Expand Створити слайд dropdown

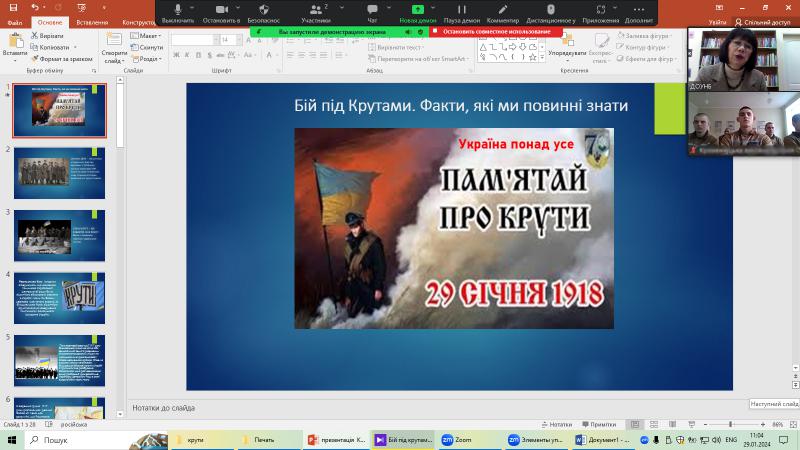[114, 57]
